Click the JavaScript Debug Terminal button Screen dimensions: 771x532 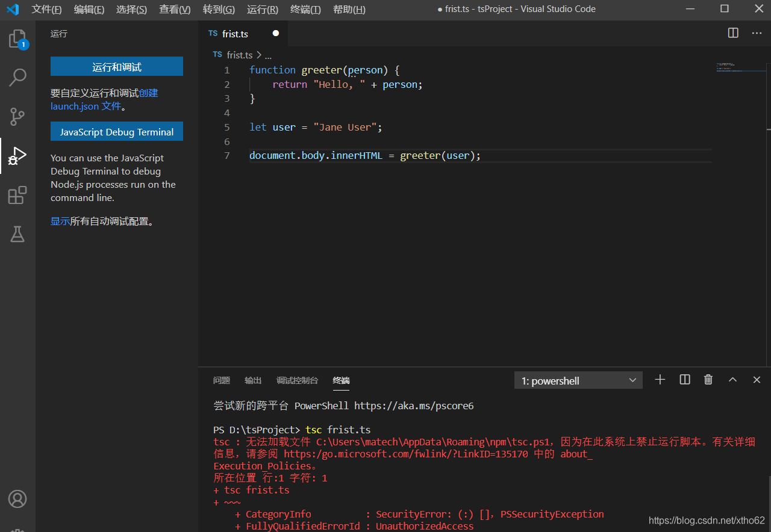(117, 132)
